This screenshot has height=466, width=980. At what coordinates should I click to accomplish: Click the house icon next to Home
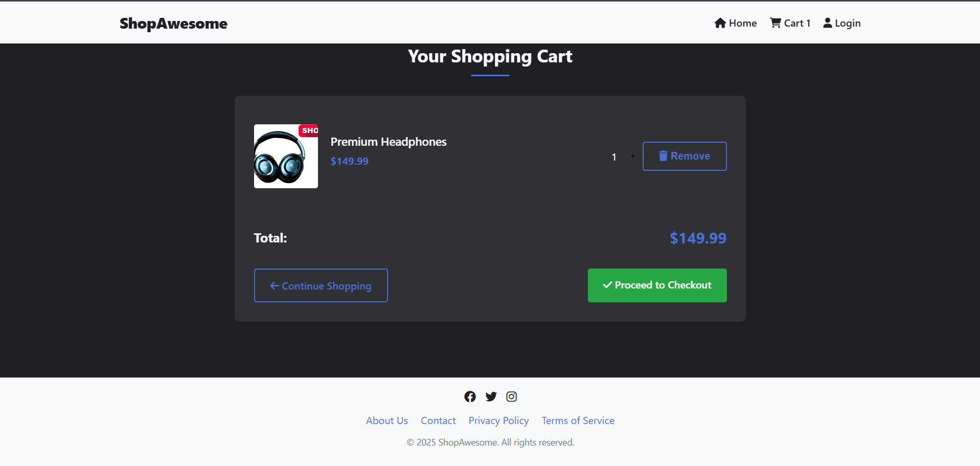click(720, 23)
